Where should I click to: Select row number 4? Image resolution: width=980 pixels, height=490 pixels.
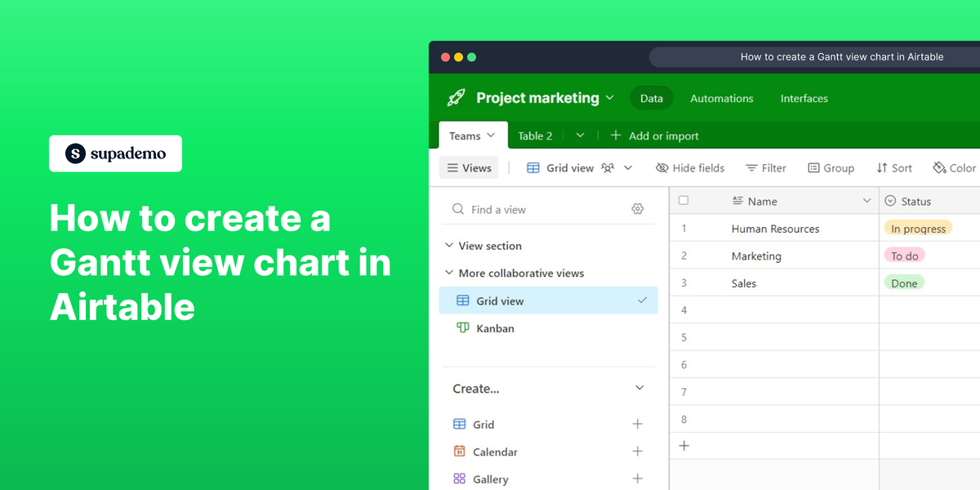[x=684, y=310]
